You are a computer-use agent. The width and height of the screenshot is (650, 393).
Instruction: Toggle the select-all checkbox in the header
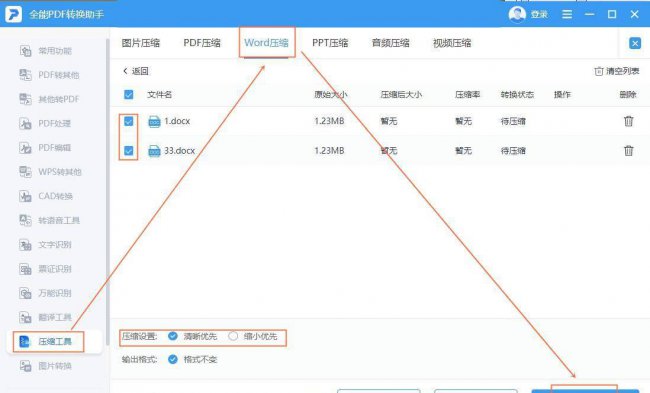(x=129, y=95)
